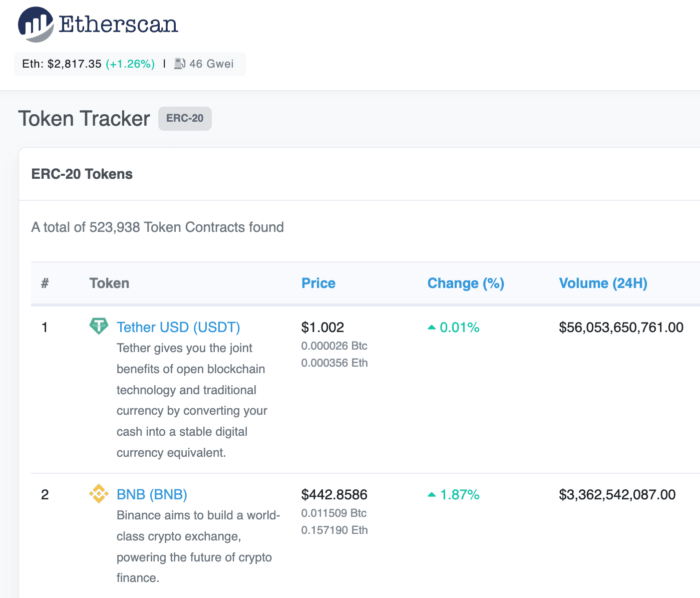The height and width of the screenshot is (598, 700).
Task: Click the BNB token icon
Action: 99,494
